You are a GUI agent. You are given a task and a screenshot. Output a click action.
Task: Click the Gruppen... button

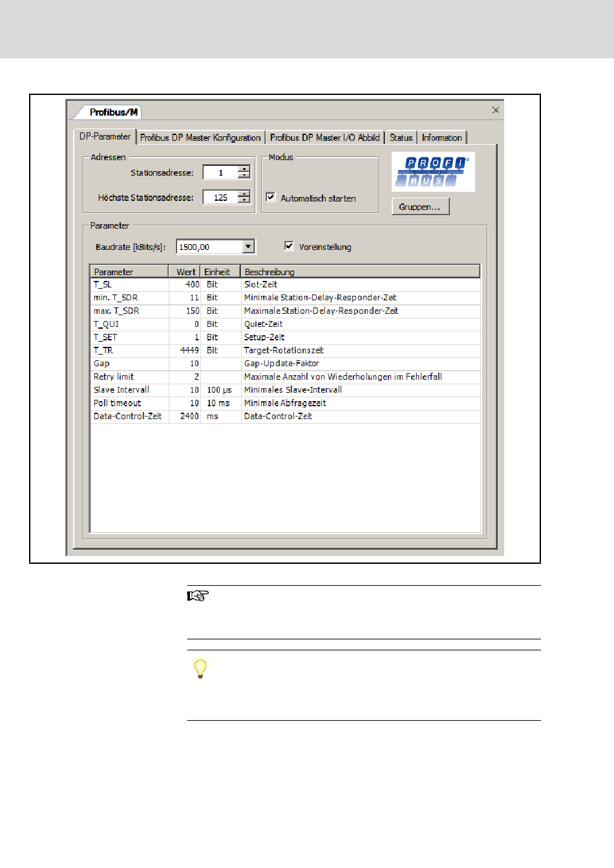point(420,207)
